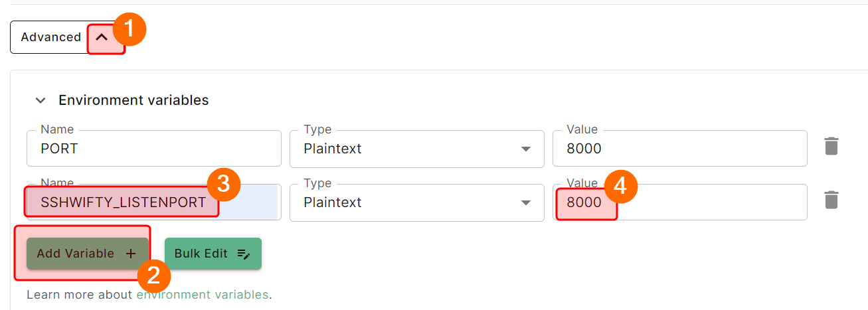Select the SSHWIFTY_LISTENPORT name field

coord(123,202)
